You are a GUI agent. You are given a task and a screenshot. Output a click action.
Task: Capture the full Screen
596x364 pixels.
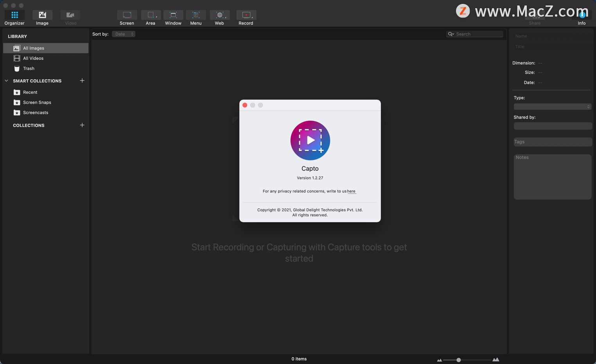pyautogui.click(x=127, y=18)
